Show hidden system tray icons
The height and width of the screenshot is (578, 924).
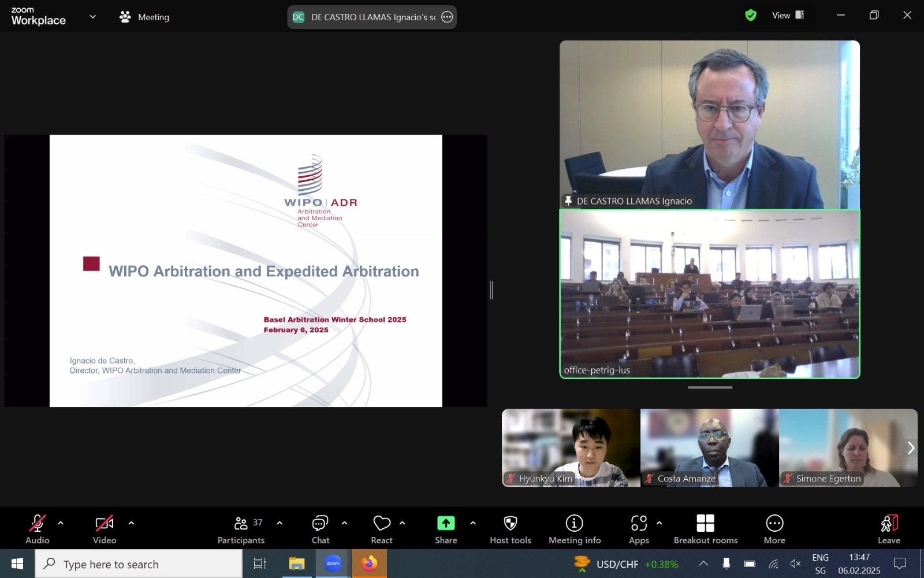[703, 564]
